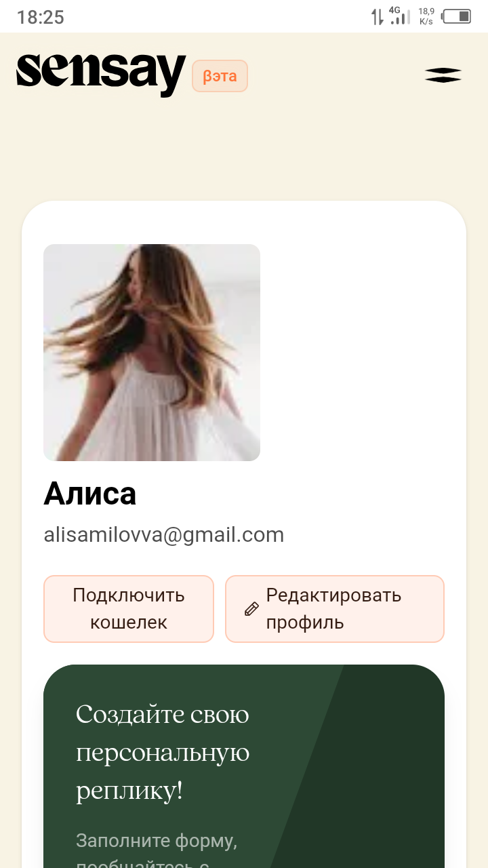Screen dimensions: 488x868
Task: Open Алиса's profile photo
Action: (x=152, y=353)
